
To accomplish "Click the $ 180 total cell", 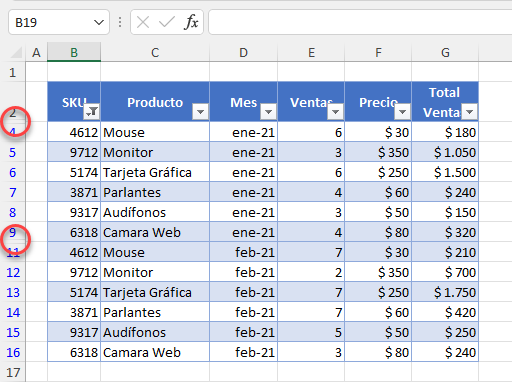I will click(445, 132).
